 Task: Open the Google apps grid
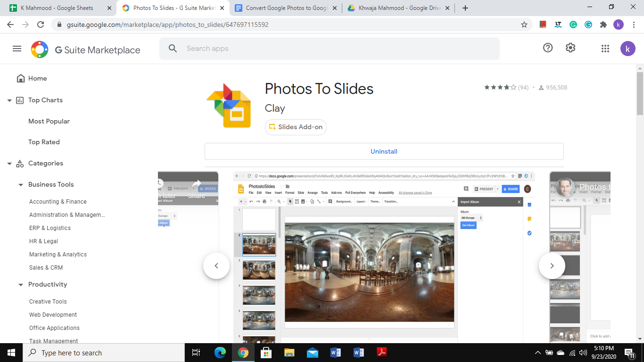click(x=605, y=49)
